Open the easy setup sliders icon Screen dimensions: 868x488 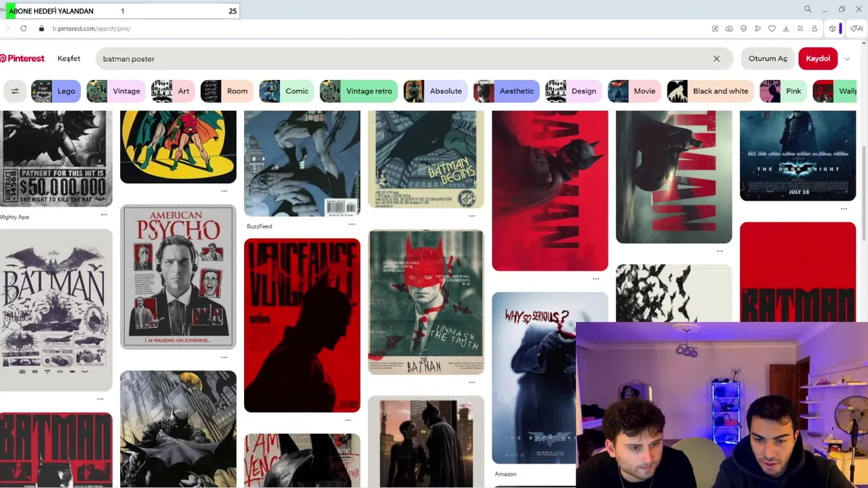click(800, 28)
